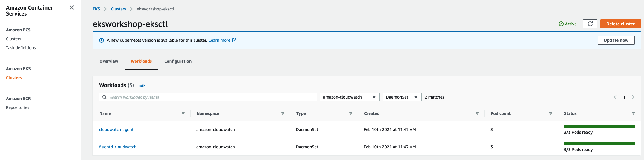Click the Amazon ECR sidebar heading
Viewport: 644px width, 160px height.
pyautogui.click(x=18, y=99)
